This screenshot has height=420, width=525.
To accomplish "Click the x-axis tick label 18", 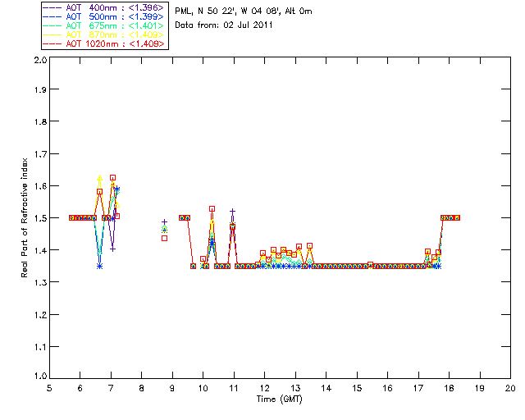I will (449, 388).
